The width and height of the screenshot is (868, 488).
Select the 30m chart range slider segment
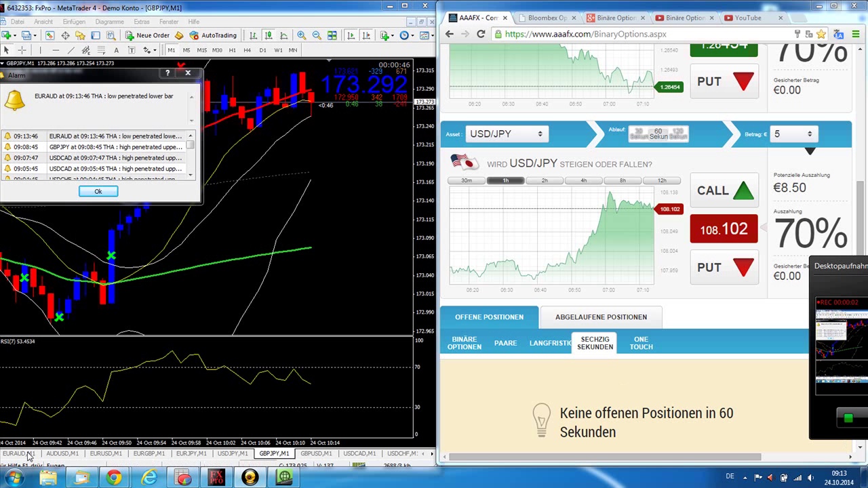pos(467,181)
